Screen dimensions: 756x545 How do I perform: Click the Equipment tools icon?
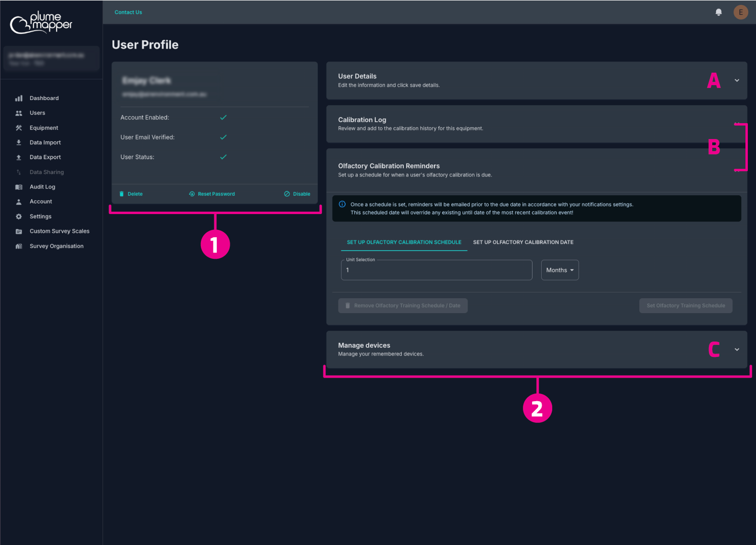point(19,128)
